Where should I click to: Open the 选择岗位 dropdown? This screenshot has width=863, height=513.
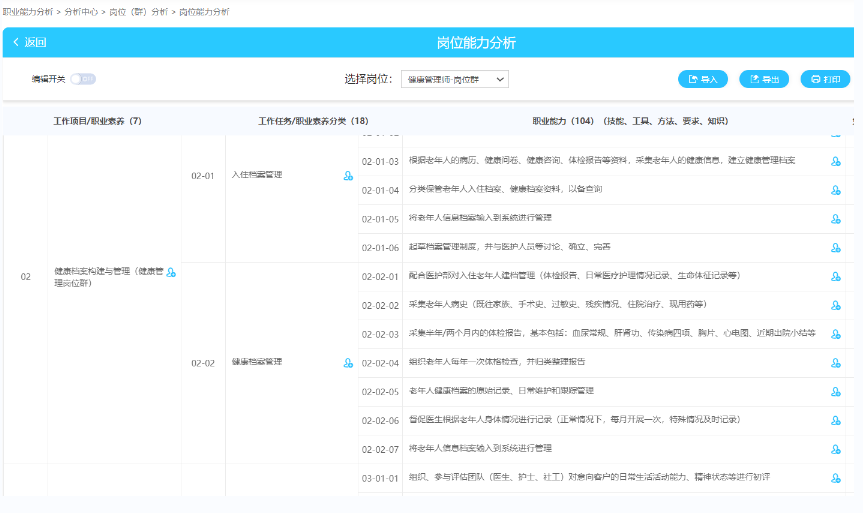pos(455,79)
